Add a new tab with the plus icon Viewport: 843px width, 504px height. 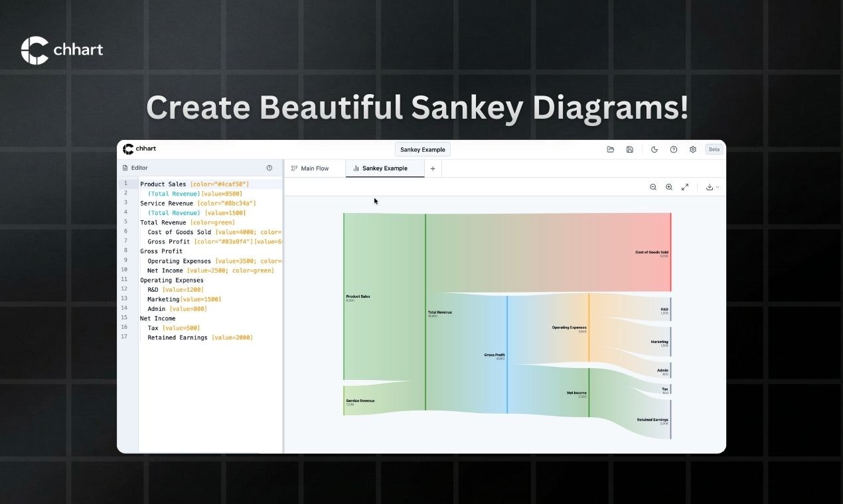click(433, 168)
